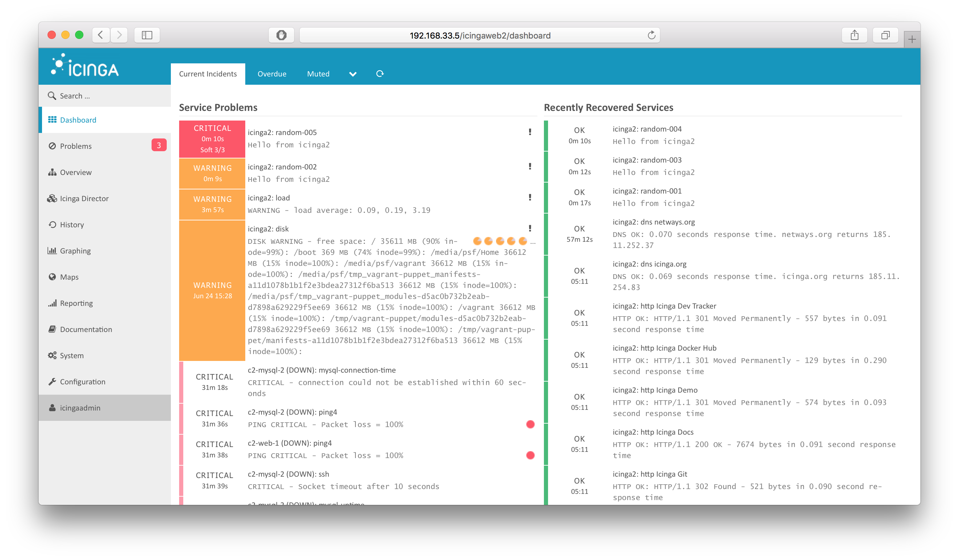Click the Configuration wrench icon

pyautogui.click(x=52, y=382)
